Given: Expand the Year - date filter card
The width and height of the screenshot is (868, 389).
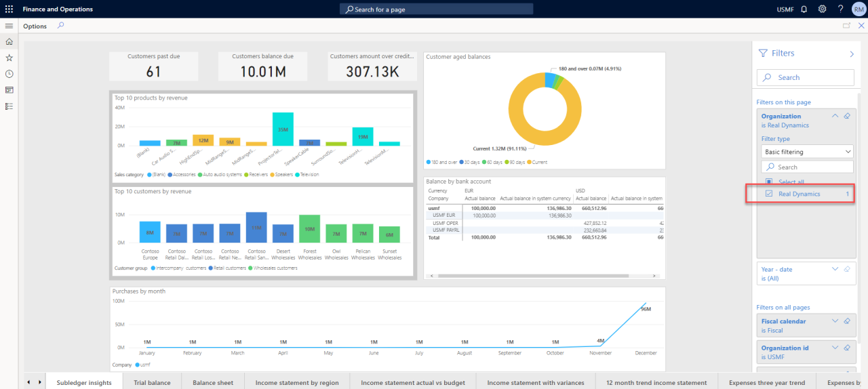Looking at the screenshot, I should pyautogui.click(x=835, y=269).
